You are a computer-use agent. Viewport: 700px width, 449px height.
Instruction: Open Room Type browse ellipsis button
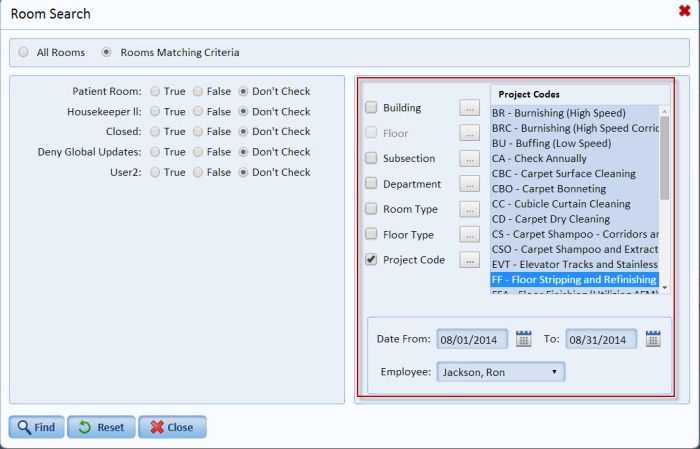tap(470, 209)
